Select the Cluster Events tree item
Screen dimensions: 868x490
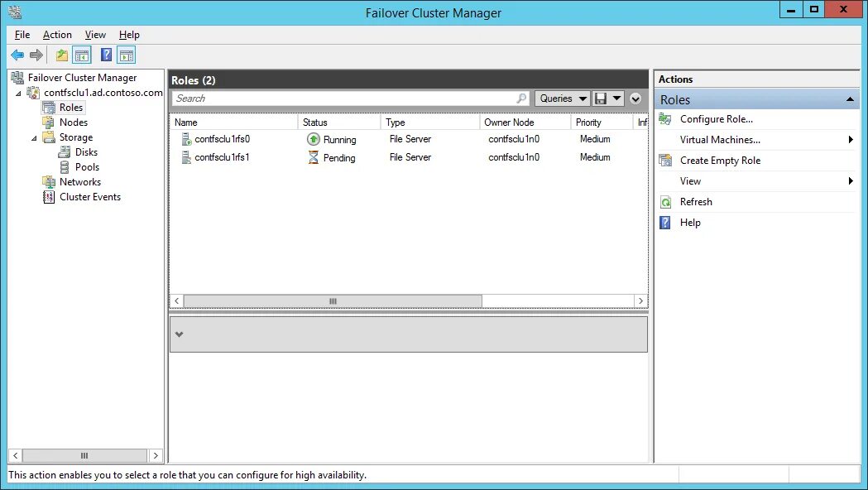click(90, 196)
